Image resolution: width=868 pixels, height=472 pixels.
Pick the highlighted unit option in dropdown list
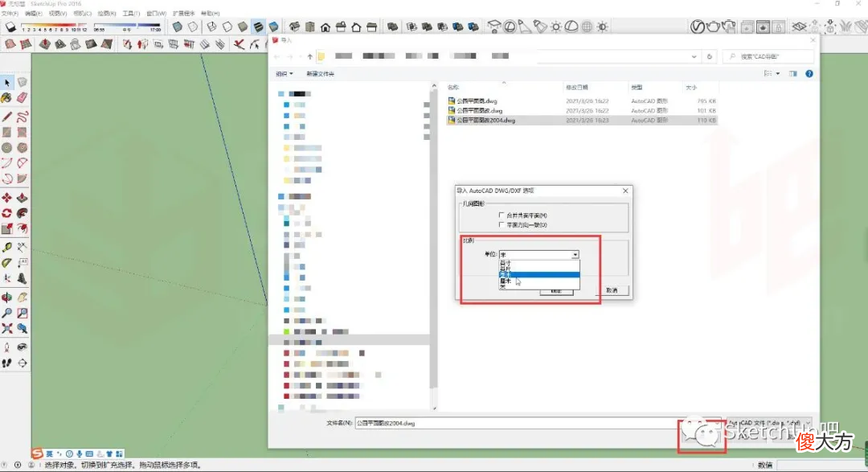tap(538, 275)
